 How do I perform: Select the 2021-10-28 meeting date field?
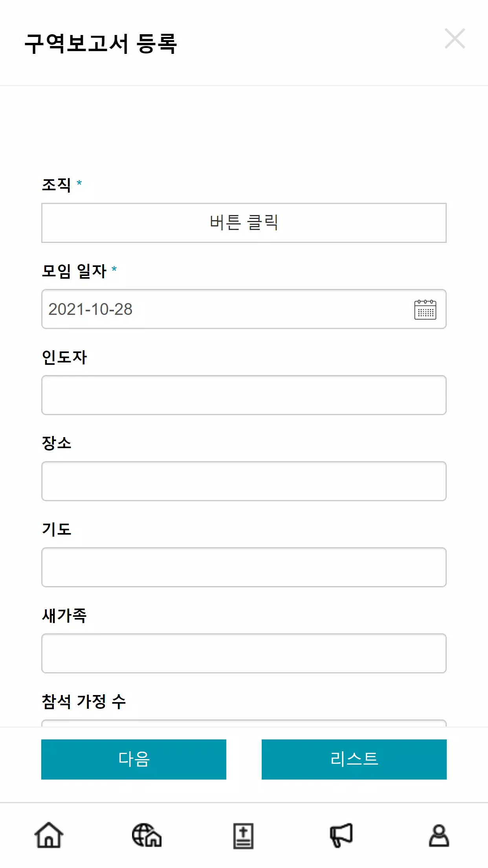(244, 309)
